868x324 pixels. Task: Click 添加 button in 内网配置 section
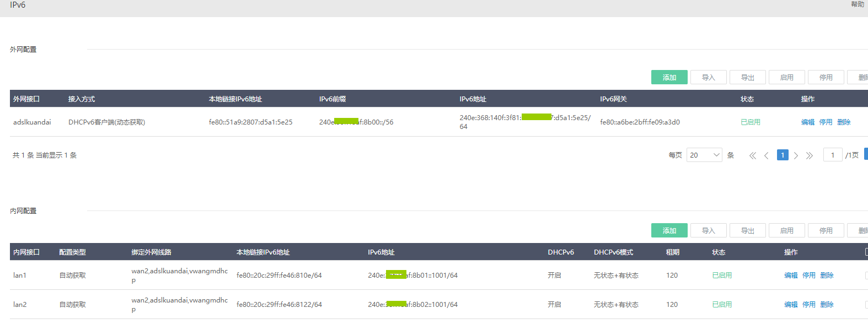click(x=669, y=230)
